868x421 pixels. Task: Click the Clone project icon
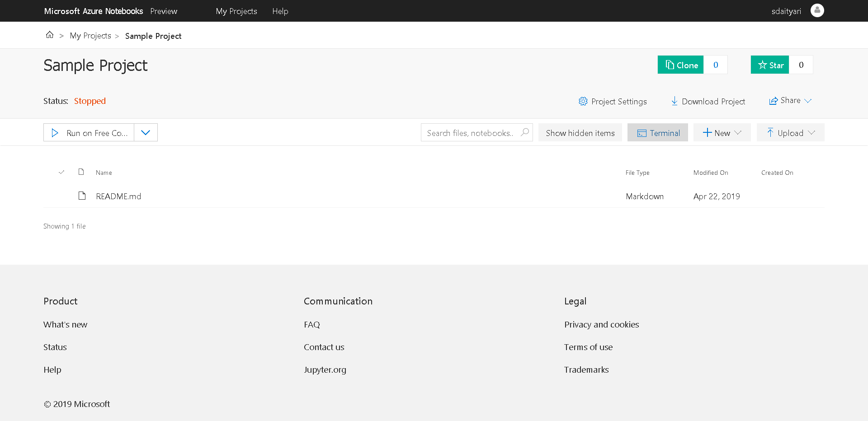pos(670,65)
